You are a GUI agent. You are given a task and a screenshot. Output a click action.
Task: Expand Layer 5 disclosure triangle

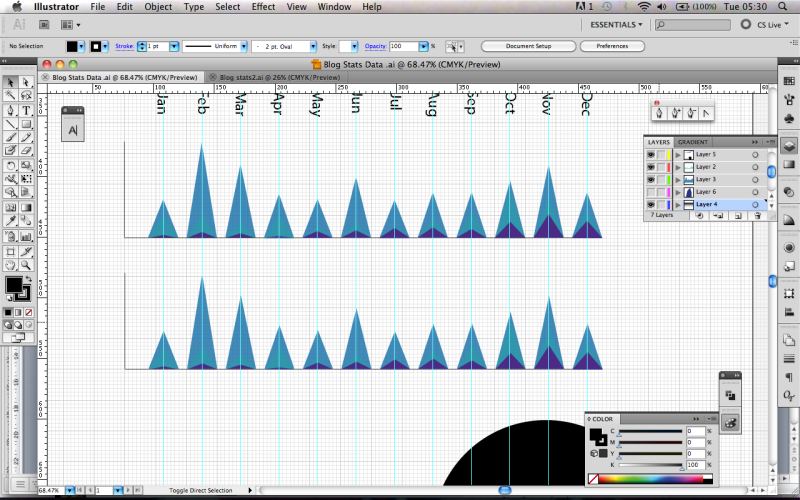tap(678, 155)
